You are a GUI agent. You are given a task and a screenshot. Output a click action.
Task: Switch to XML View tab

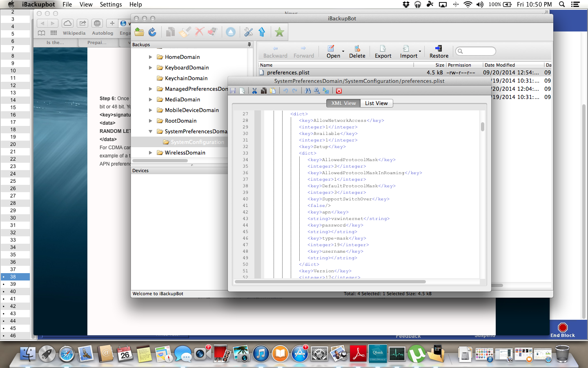343,103
